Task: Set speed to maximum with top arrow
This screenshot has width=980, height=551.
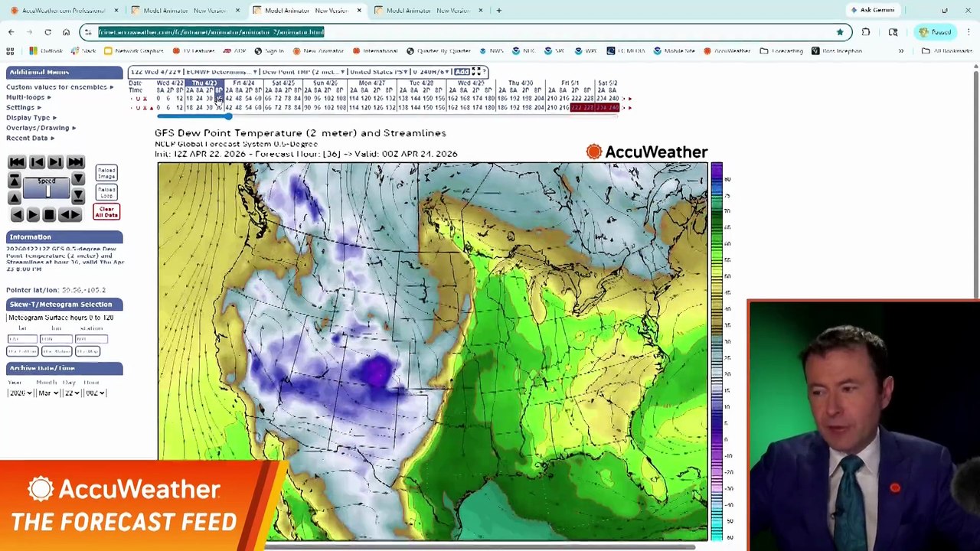Action: [x=14, y=180]
